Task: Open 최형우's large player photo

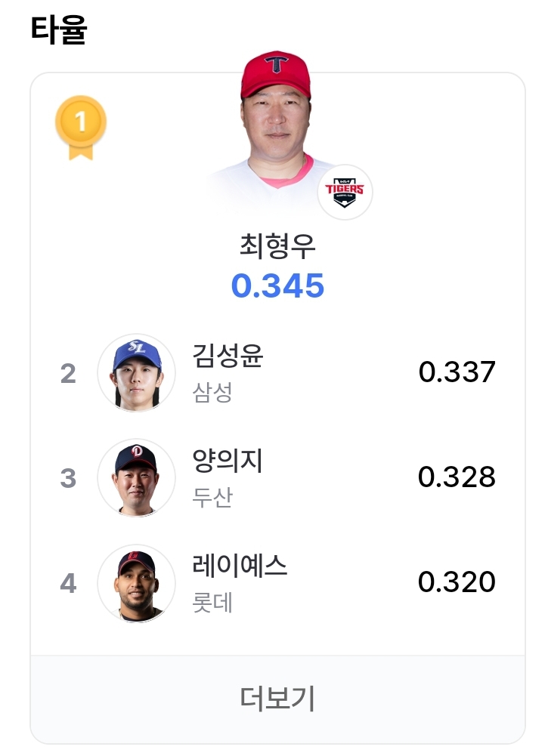Action: 277,133
